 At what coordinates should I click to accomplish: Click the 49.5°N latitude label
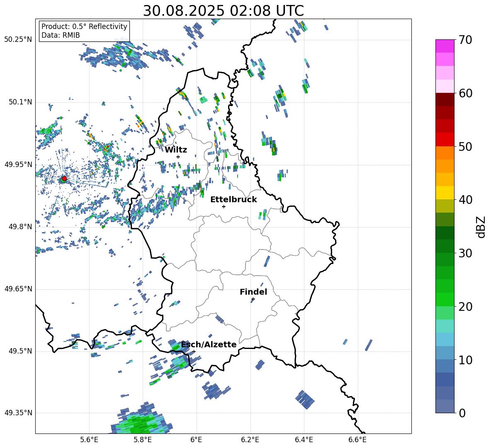pyautogui.click(x=20, y=351)
